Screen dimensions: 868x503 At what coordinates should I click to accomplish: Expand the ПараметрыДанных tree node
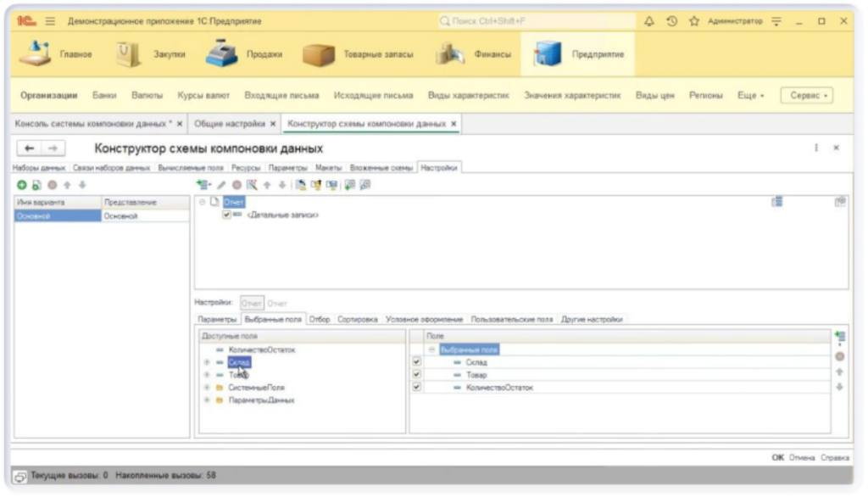(x=207, y=400)
